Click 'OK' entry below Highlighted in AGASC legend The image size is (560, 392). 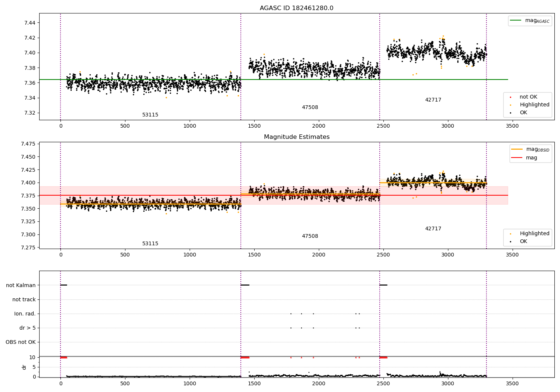click(523, 113)
